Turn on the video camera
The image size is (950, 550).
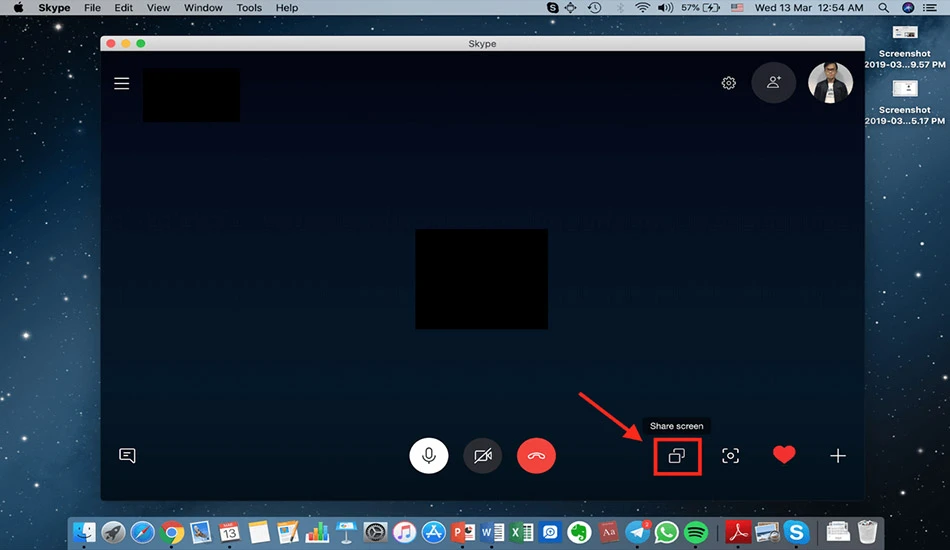pyautogui.click(x=483, y=456)
